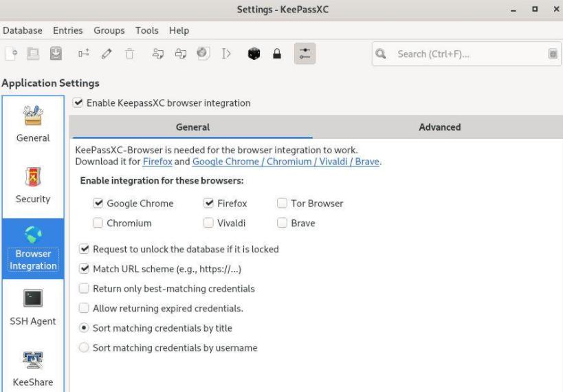The width and height of the screenshot is (563, 392).
Task: Check Return only best-matching credentials
Action: 85,289
